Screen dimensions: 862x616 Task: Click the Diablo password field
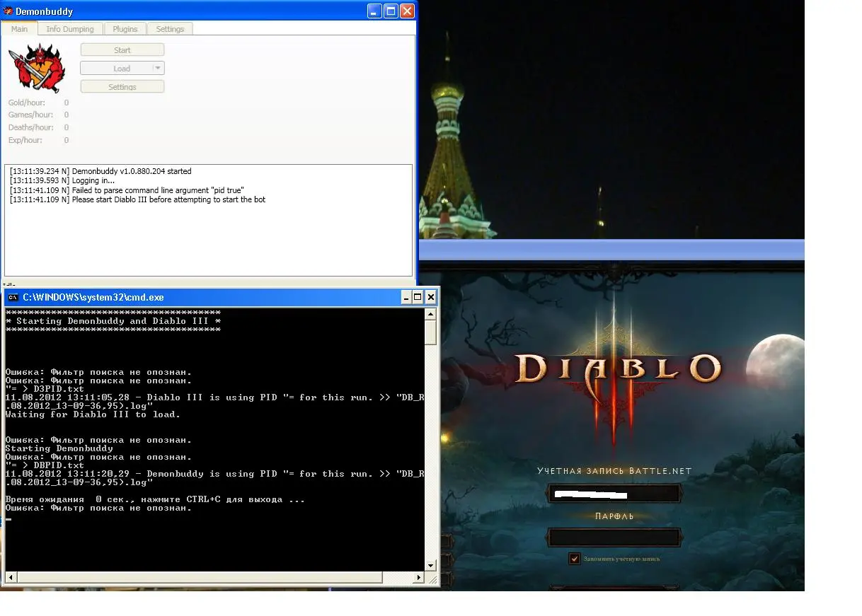[x=614, y=537]
